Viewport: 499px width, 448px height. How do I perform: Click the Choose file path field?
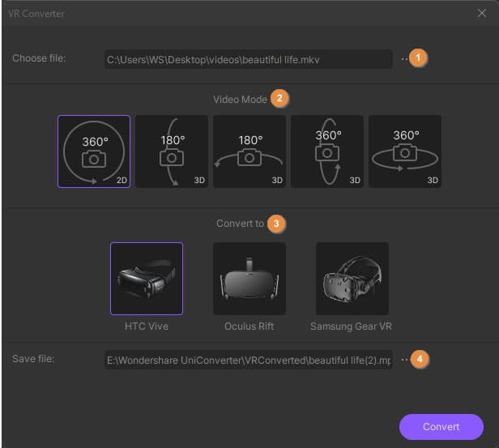click(248, 59)
